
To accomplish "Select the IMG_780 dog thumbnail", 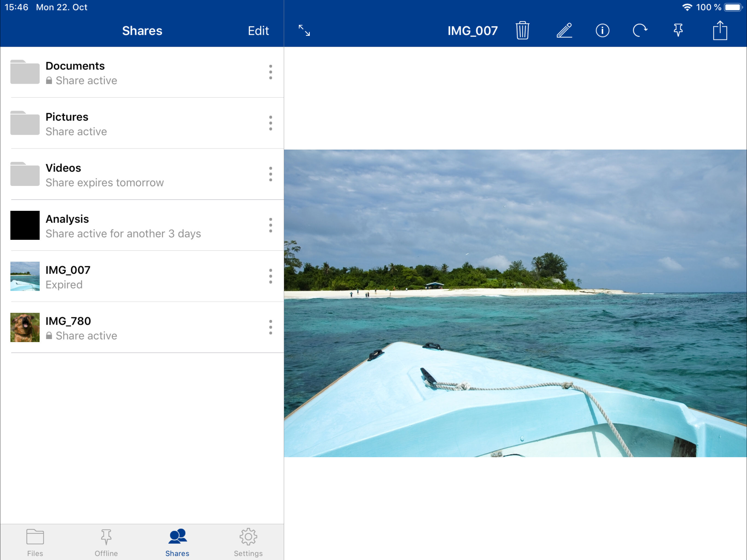I will click(25, 327).
